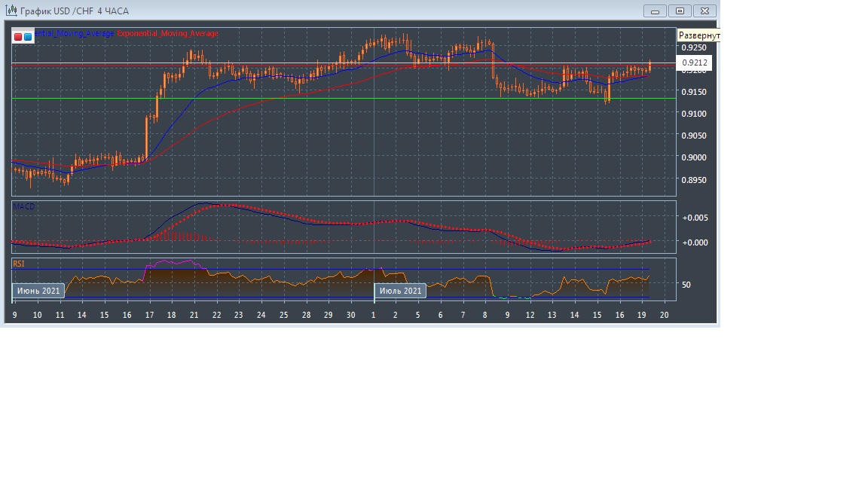Click the RSI 50 level label

686,285
